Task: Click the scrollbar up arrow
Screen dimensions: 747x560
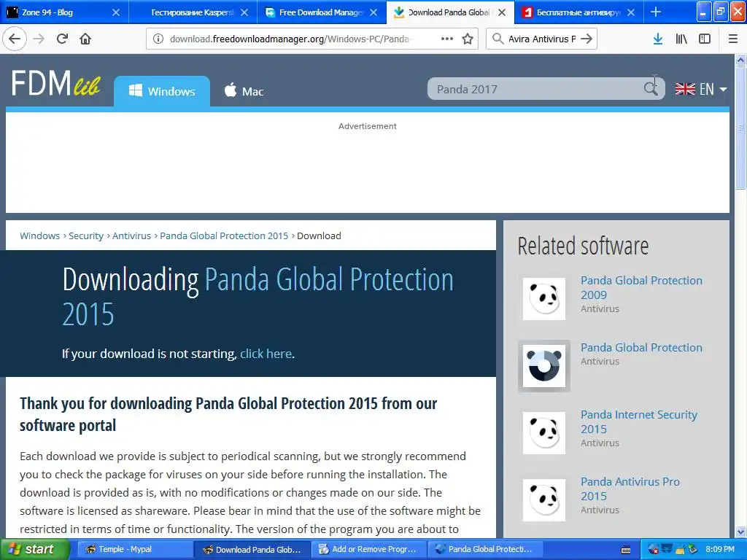Action: (x=741, y=60)
